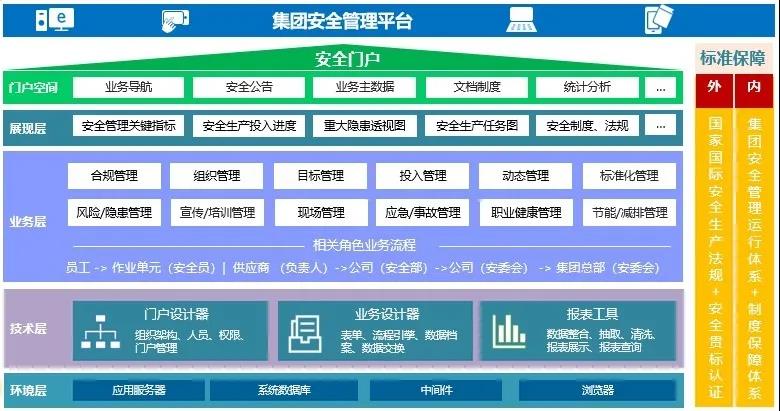Open 安全管理关键指标
The image size is (780, 411).
tap(128, 125)
